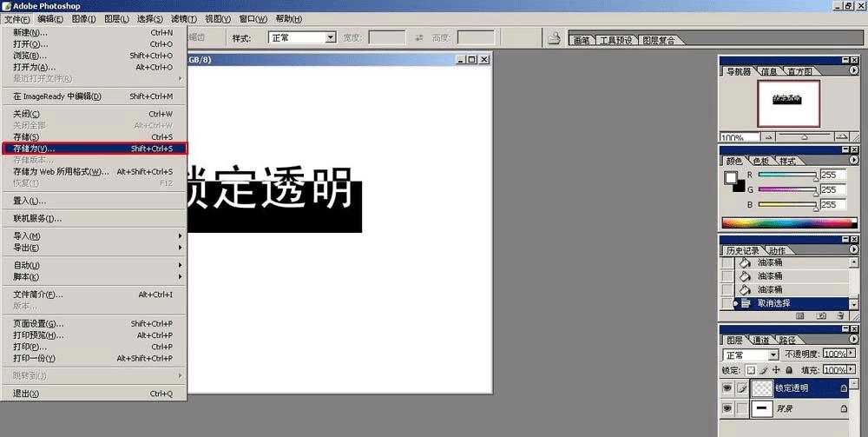Hide the 锁定透明 layer with eye icon
The image size is (868, 437).
point(727,388)
